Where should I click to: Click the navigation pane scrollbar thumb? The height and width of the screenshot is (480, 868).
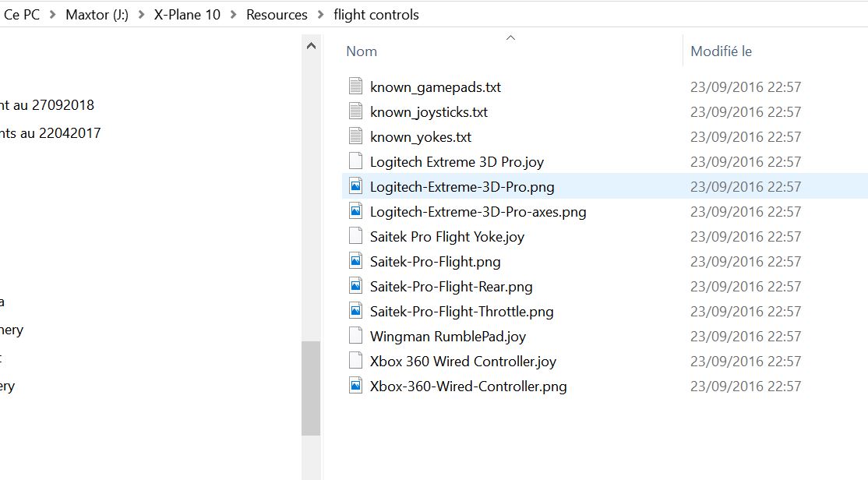pyautogui.click(x=311, y=388)
